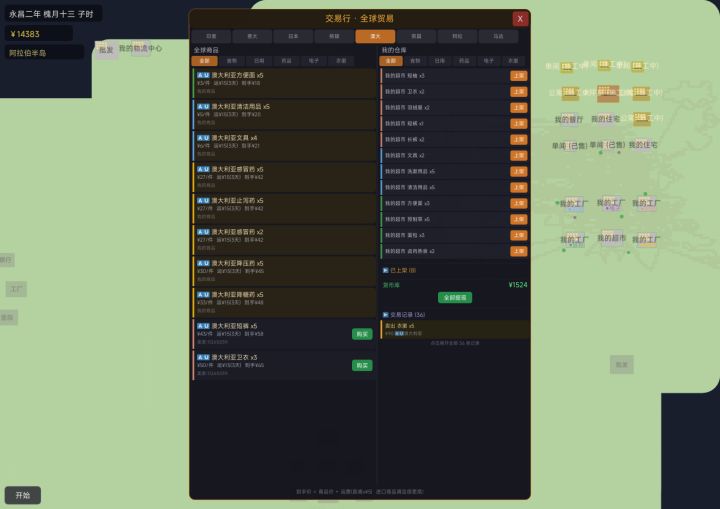
Task: Click 我的餐厅 building on the map
Action: pyautogui.click(x=569, y=120)
